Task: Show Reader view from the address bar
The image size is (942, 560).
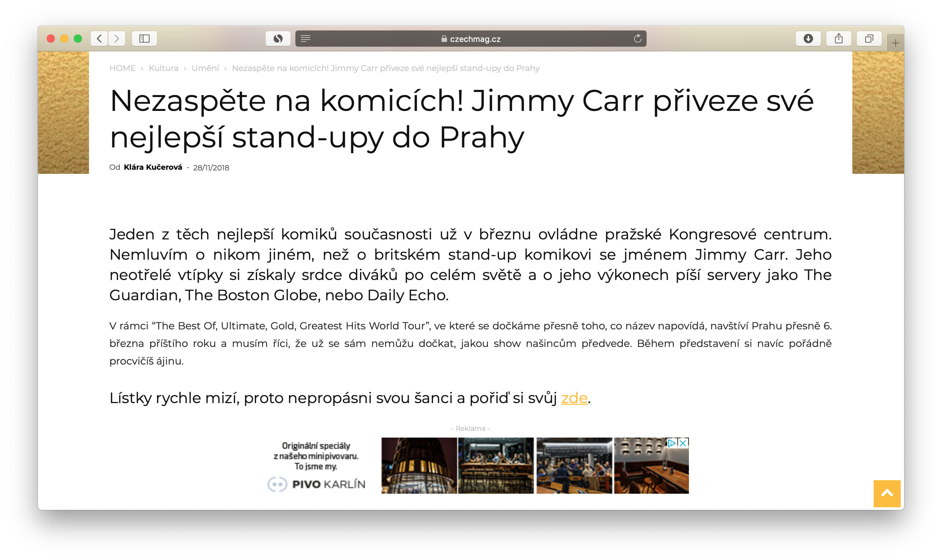Action: [x=306, y=39]
